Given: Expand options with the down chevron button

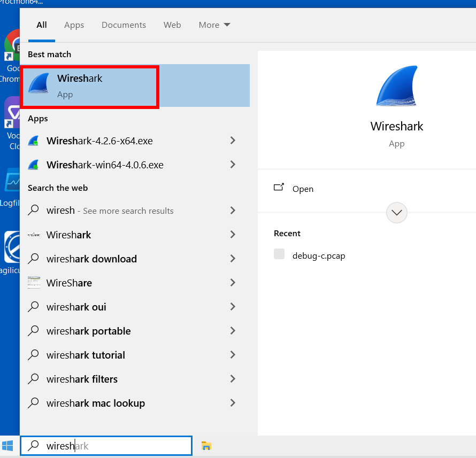Looking at the screenshot, I should (x=396, y=212).
